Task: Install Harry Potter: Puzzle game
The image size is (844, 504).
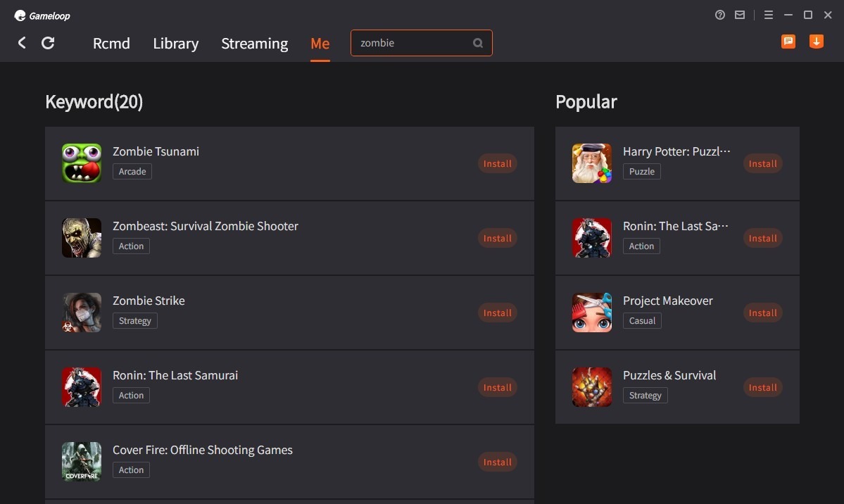Action: click(x=763, y=164)
